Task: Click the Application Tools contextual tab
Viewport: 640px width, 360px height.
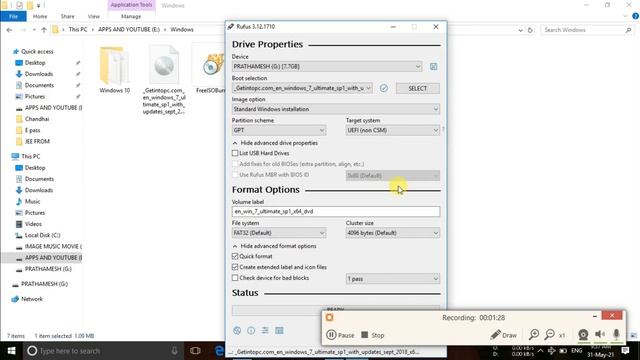Action: [131, 5]
